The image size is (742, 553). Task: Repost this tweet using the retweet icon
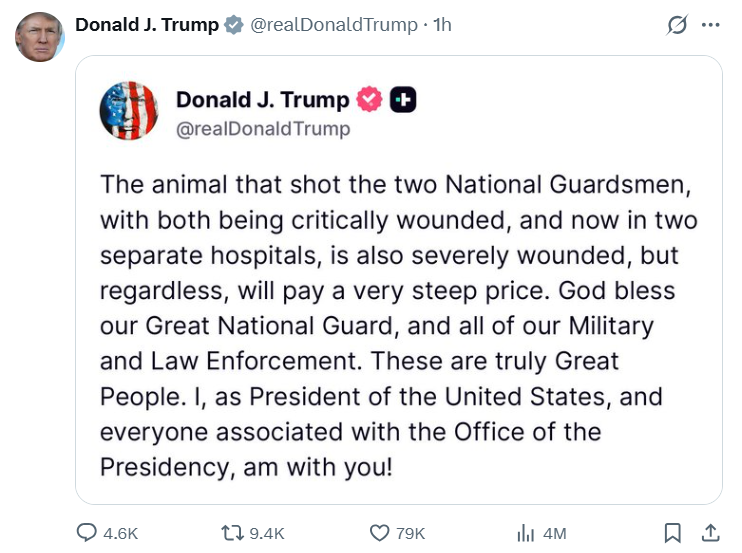pos(232,533)
